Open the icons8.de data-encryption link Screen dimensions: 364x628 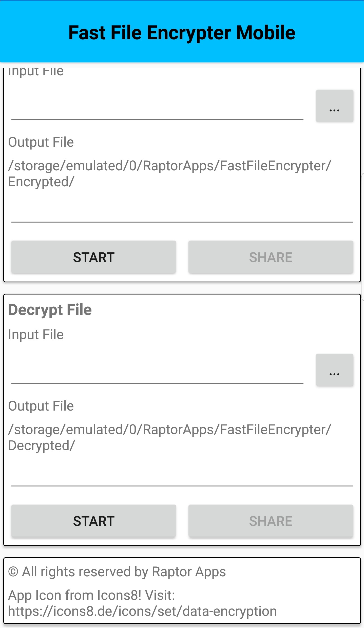pyautogui.click(x=142, y=611)
